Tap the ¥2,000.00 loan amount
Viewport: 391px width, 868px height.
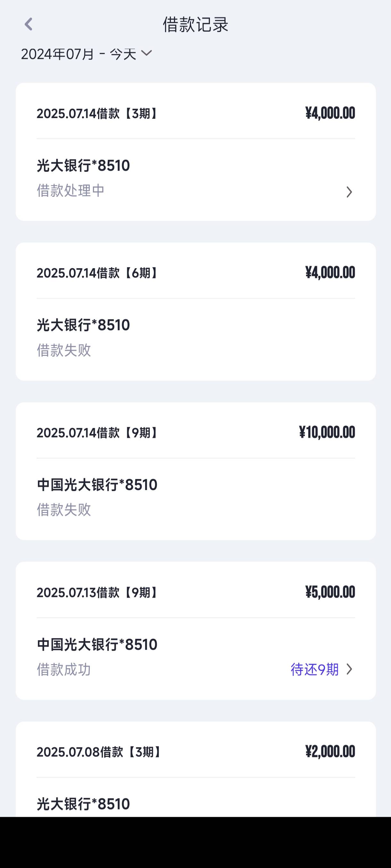(330, 752)
